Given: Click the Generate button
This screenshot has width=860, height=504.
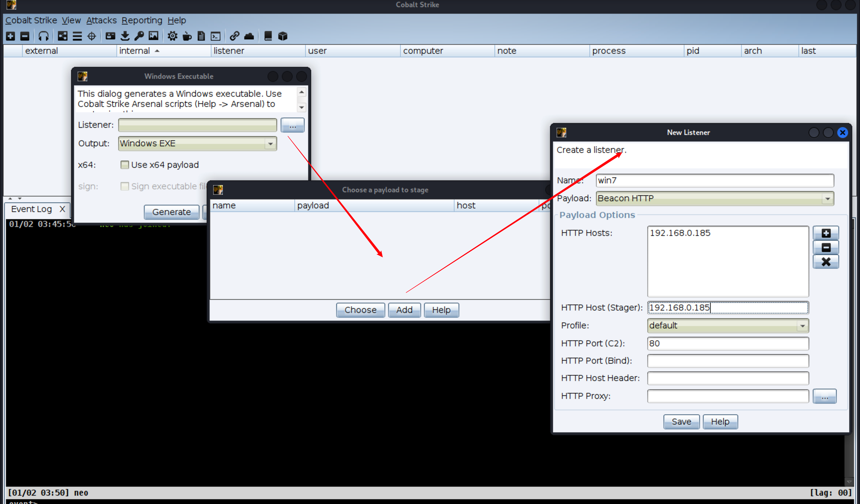Looking at the screenshot, I should tap(170, 212).
